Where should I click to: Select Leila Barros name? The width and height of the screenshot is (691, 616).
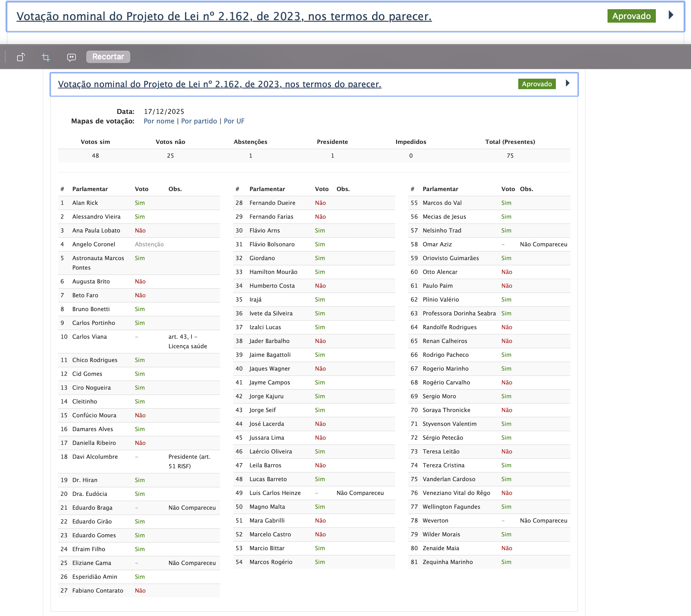[265, 466]
